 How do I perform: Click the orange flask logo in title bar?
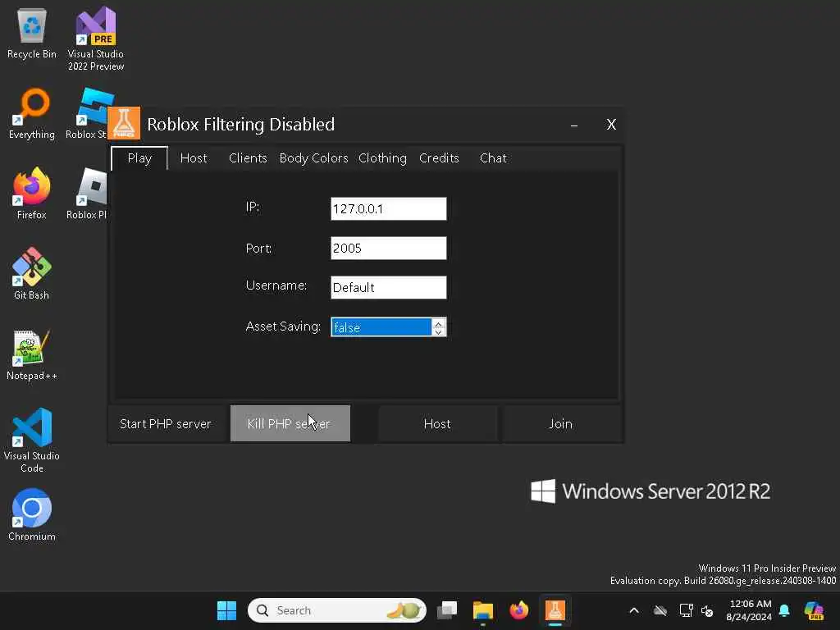124,123
